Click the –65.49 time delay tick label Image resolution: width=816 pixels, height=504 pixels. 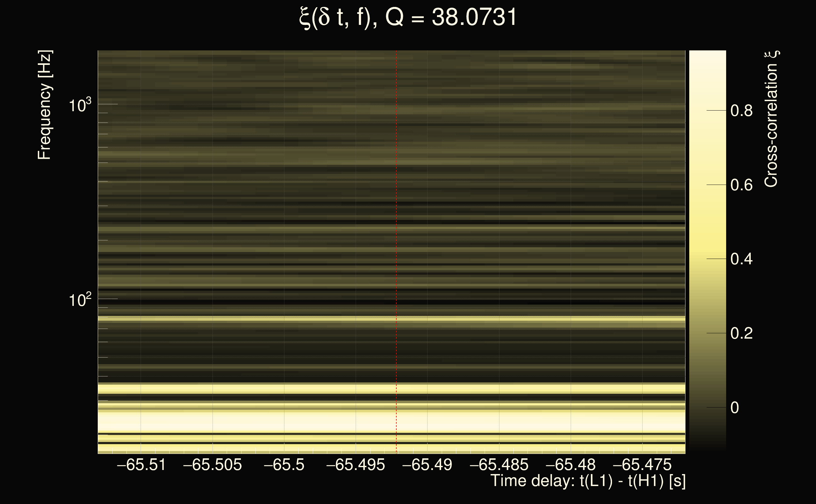(427, 465)
